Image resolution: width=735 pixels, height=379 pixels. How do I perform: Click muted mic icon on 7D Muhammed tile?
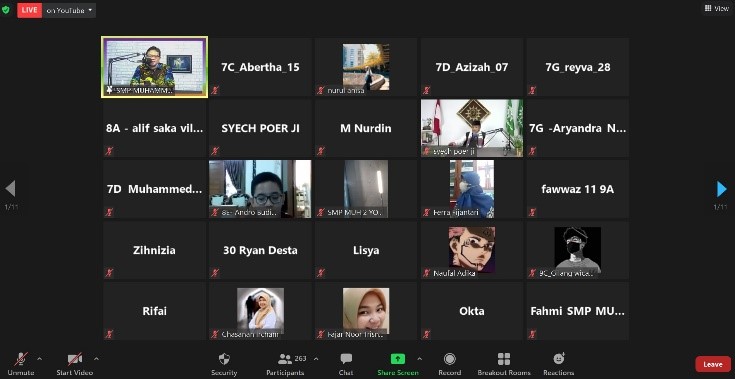tap(109, 212)
